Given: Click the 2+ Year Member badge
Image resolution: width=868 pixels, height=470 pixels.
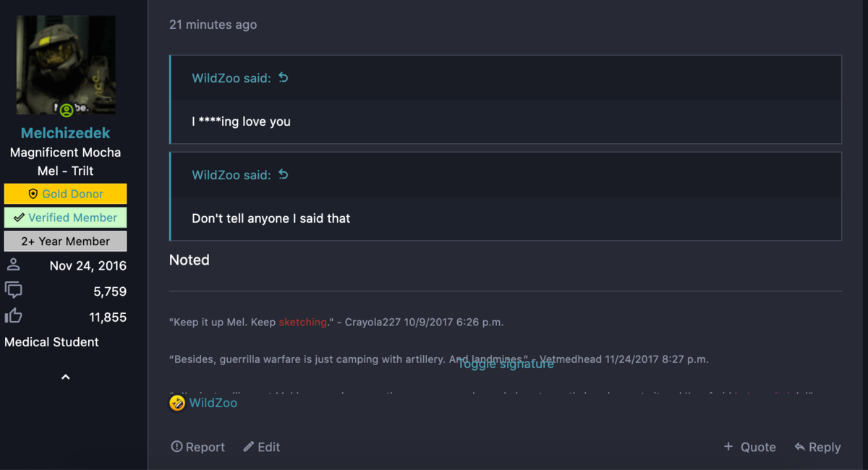Looking at the screenshot, I should (x=66, y=242).
